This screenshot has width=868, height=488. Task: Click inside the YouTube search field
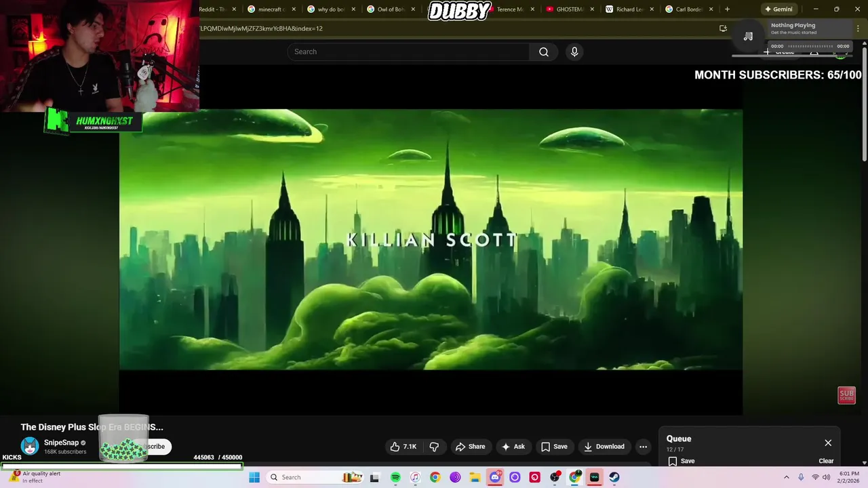408,52
